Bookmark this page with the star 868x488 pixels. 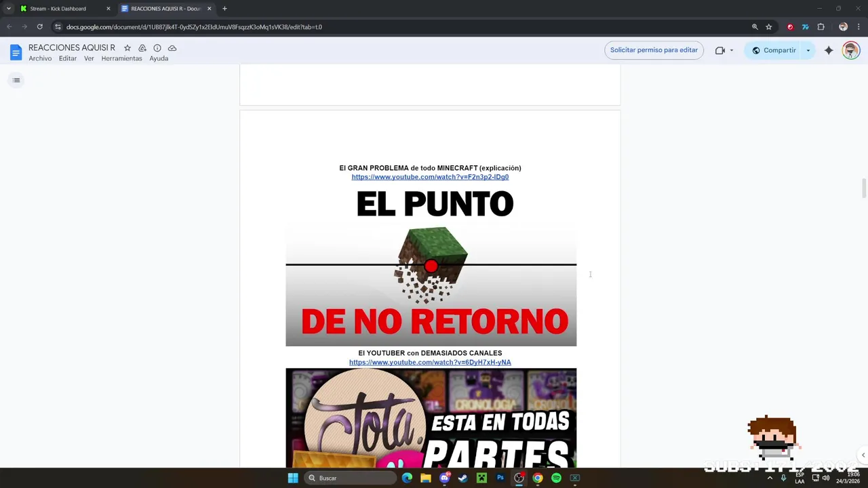point(768,27)
